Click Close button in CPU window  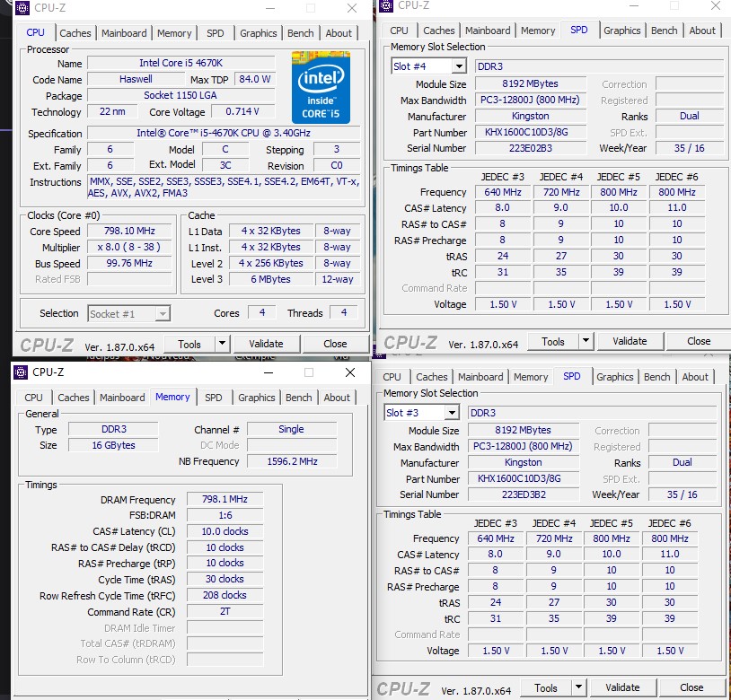click(335, 344)
